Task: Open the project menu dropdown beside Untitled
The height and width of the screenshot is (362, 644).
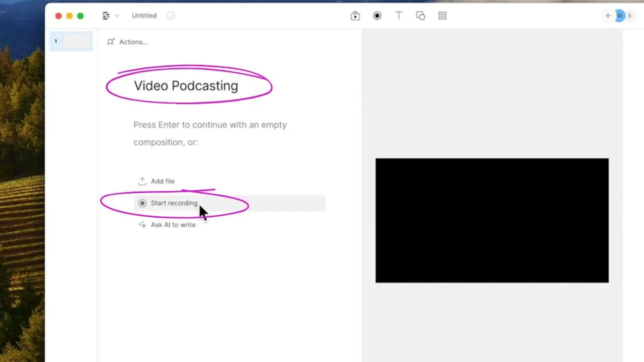Action: pyautogui.click(x=110, y=16)
